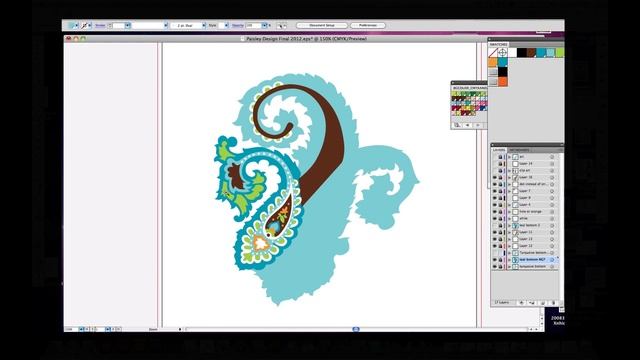640x360 pixels.
Task: Expand Layer 16 disclosure triangle
Action: pyautogui.click(x=509, y=178)
